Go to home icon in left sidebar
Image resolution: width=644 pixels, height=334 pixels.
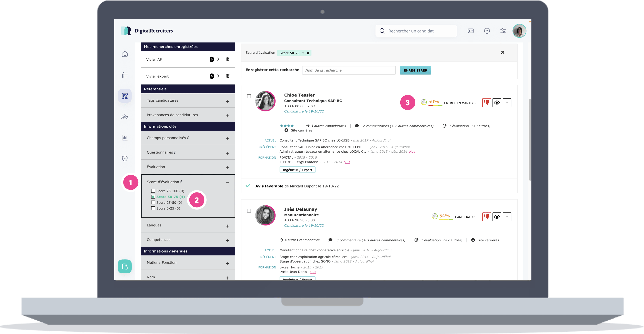pos(125,54)
